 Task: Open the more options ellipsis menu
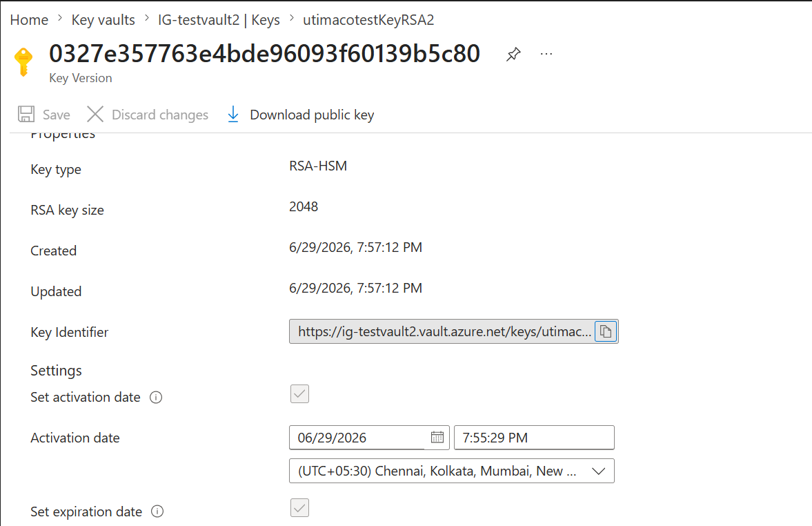point(546,54)
